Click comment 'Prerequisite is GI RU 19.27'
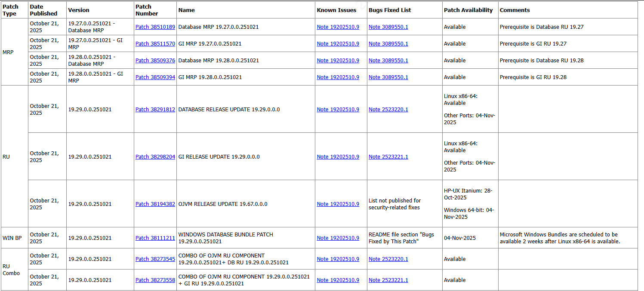Viewport: 644px width, 291px height. point(533,44)
